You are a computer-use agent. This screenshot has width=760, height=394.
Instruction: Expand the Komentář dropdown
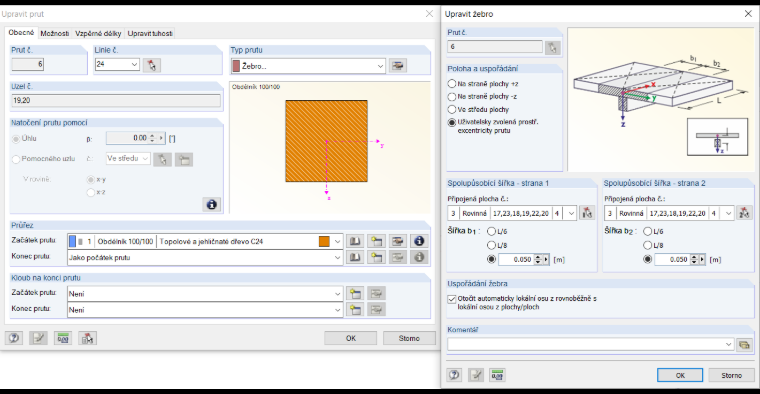point(728,345)
